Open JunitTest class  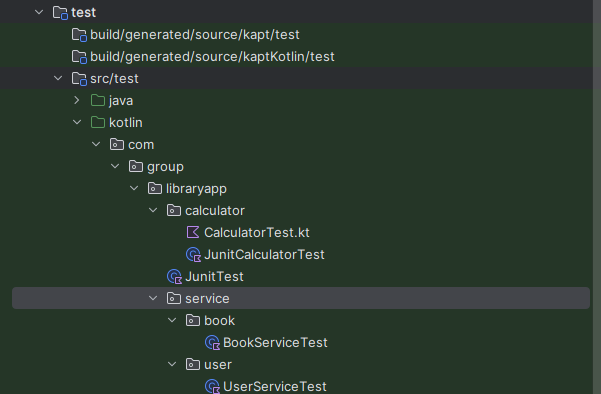coord(214,276)
